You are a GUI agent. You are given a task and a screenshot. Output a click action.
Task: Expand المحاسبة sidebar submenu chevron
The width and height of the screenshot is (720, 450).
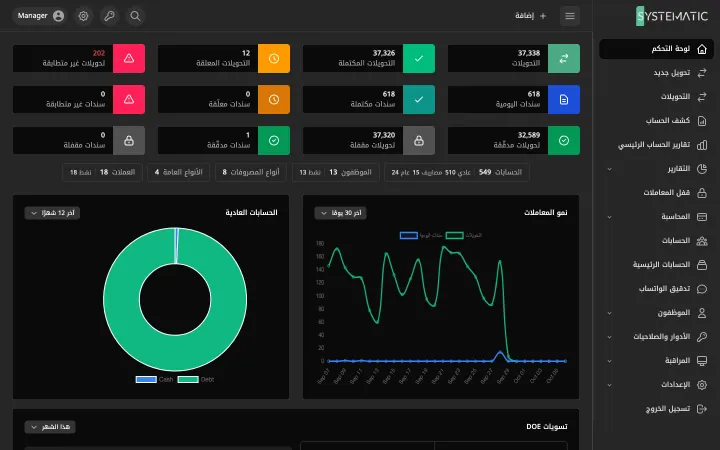coord(609,217)
